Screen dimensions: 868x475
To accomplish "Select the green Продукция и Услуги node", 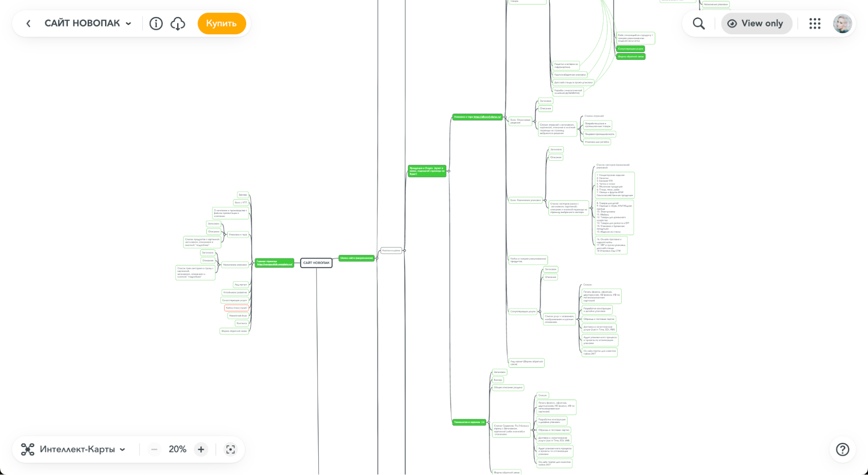I will [427, 171].
